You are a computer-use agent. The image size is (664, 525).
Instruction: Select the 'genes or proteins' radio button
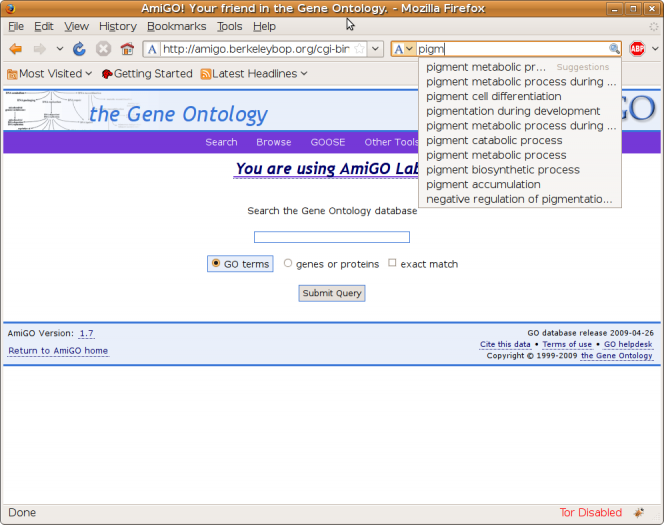[x=288, y=263]
